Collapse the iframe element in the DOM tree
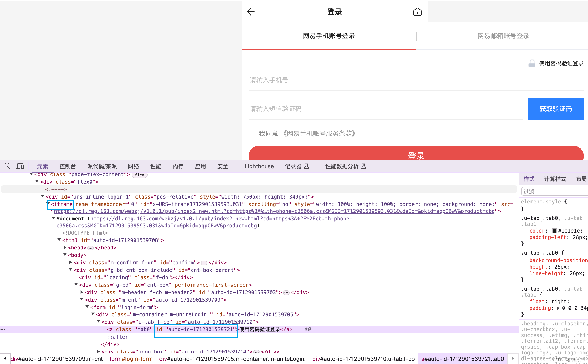Viewport: 588px width, 364px height. [x=48, y=204]
